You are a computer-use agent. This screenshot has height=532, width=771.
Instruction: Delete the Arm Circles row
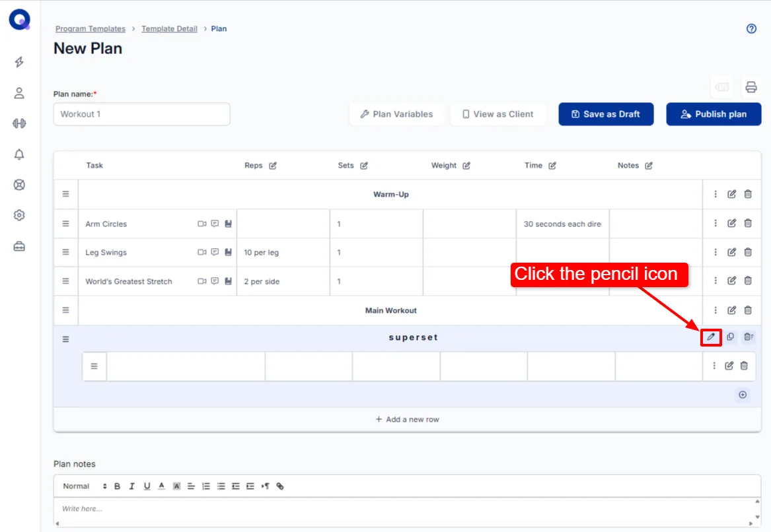pyautogui.click(x=748, y=223)
